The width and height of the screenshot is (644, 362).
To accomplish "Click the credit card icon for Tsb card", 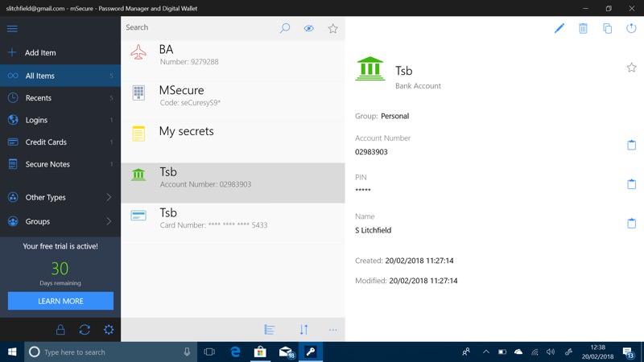I will (x=138, y=216).
